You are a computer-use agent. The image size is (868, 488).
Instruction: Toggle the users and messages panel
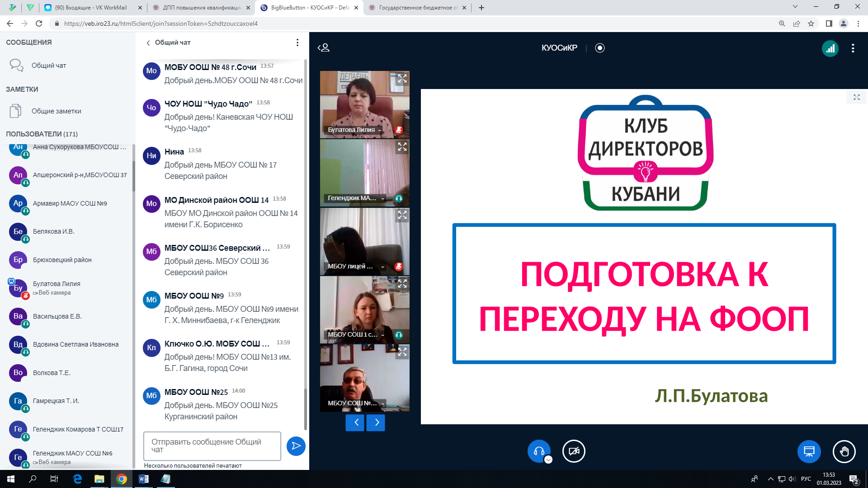coord(324,48)
